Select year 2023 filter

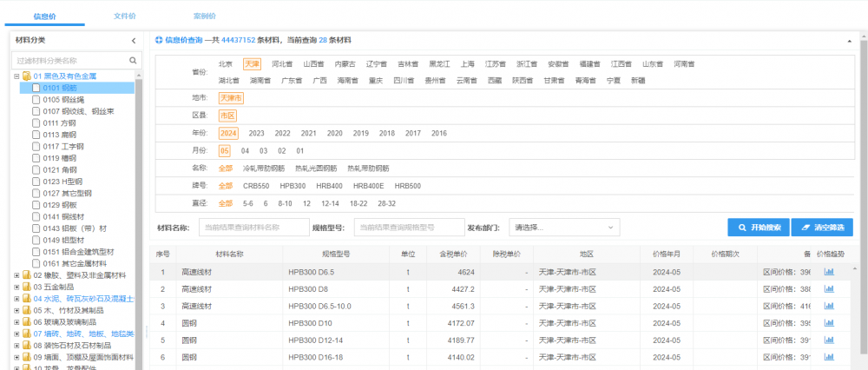[256, 134]
